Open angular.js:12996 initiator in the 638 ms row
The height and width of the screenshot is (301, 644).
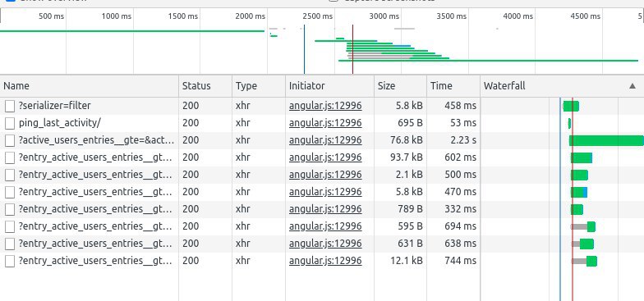[325, 244]
